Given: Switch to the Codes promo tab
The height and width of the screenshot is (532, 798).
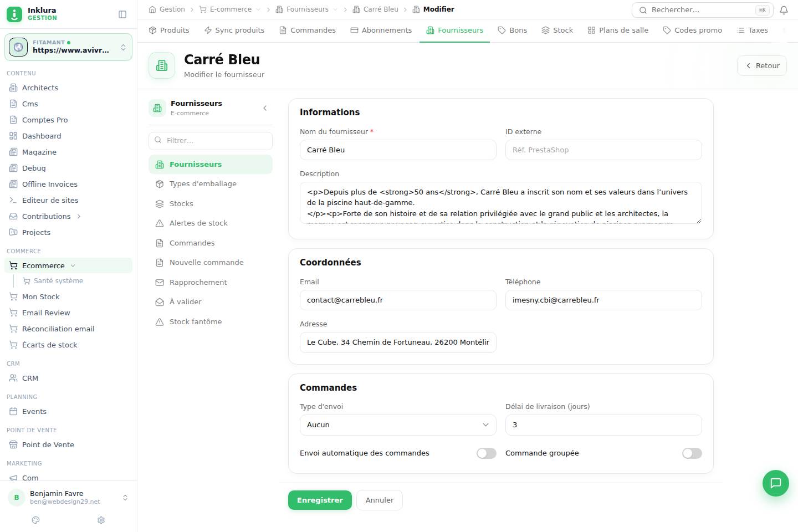Looking at the screenshot, I should click(x=693, y=30).
